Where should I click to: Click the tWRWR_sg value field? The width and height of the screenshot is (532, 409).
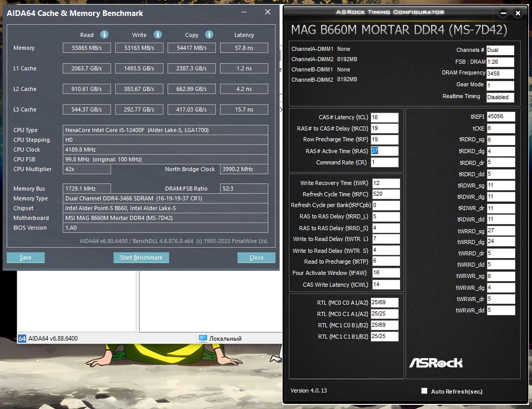tap(501, 276)
